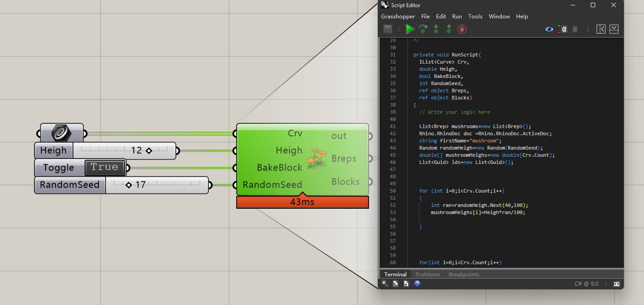Run the script with the green play button

tap(410, 29)
